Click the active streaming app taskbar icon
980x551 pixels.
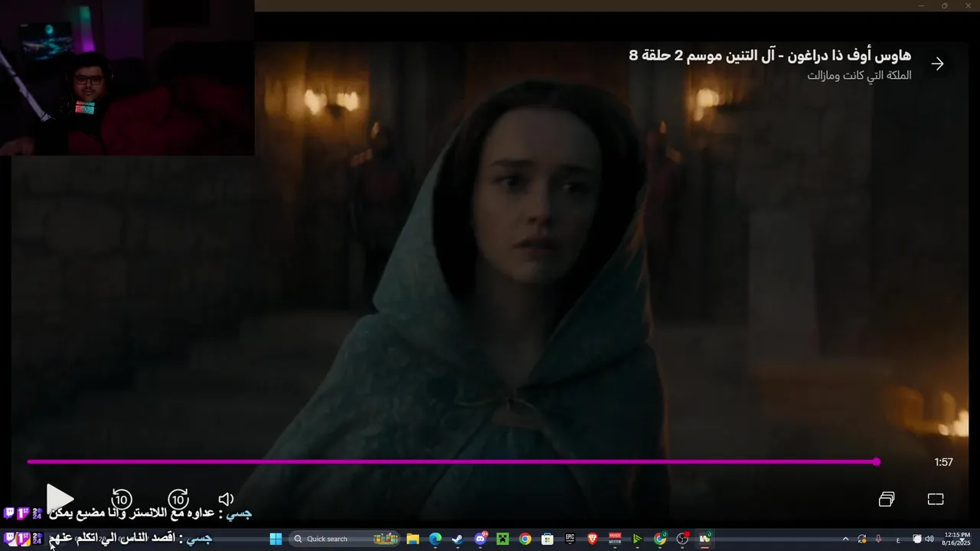(x=704, y=539)
